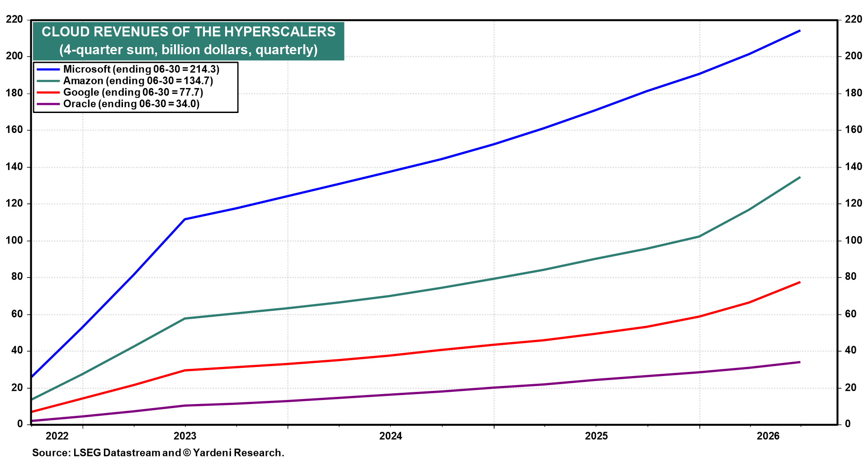The width and height of the screenshot is (868, 461).
Task: Click the 120 label on the right axis
Action: coord(854,203)
